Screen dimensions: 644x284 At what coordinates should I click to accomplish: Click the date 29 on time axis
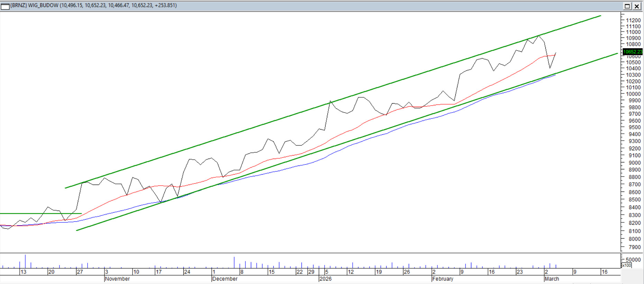point(311,272)
